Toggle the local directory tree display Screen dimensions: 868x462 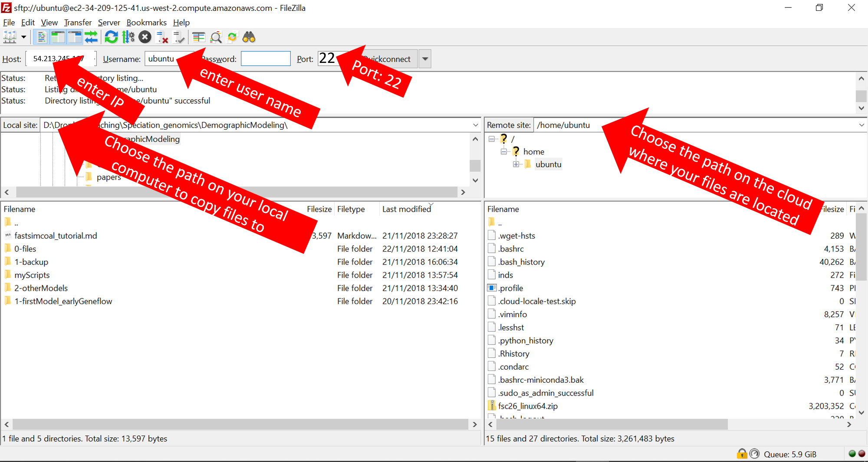(x=58, y=37)
